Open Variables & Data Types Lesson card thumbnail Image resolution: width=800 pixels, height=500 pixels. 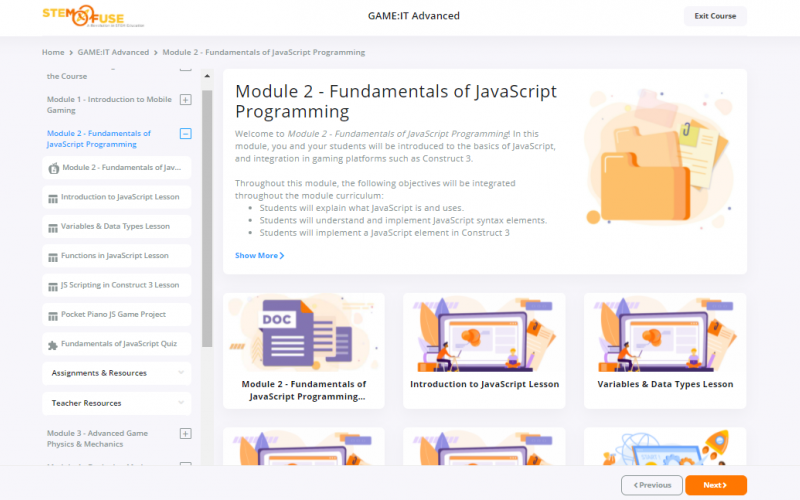tap(665, 333)
